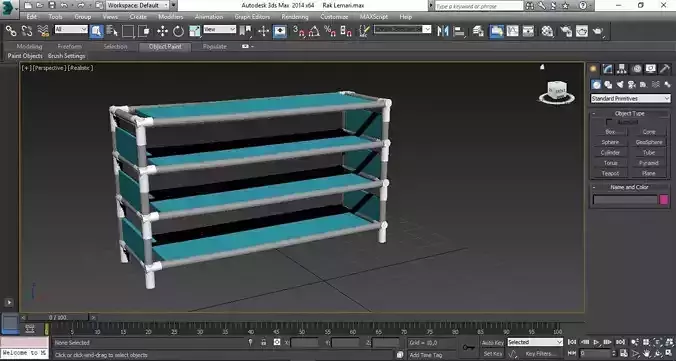Viewport: 676px width, 361px height.
Task: Click the time slider 0 / 100 handle
Action: coord(58,317)
